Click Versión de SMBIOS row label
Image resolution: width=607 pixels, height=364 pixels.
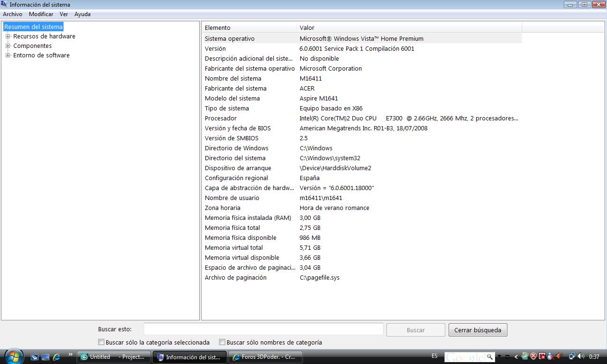(x=231, y=138)
